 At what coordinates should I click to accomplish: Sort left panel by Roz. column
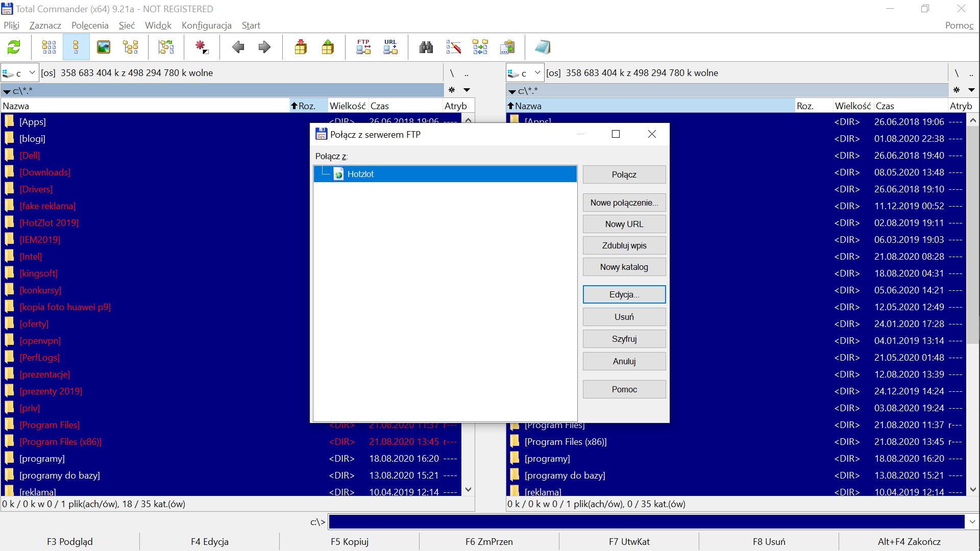pyautogui.click(x=308, y=106)
